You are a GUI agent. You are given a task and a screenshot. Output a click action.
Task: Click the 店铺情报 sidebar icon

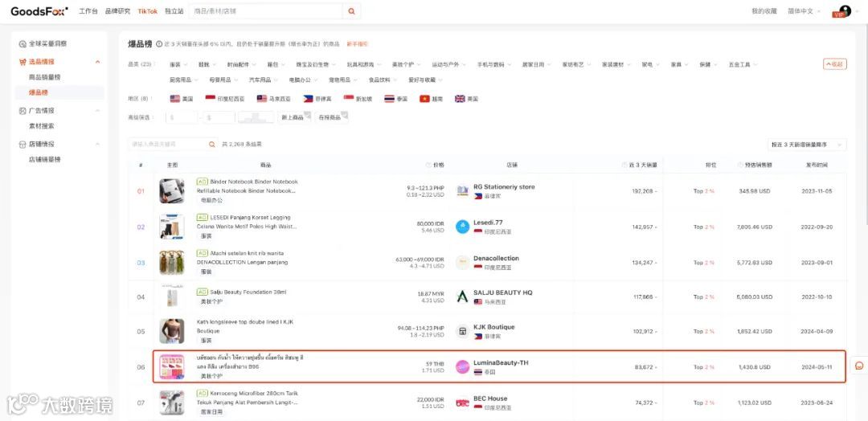(x=23, y=145)
